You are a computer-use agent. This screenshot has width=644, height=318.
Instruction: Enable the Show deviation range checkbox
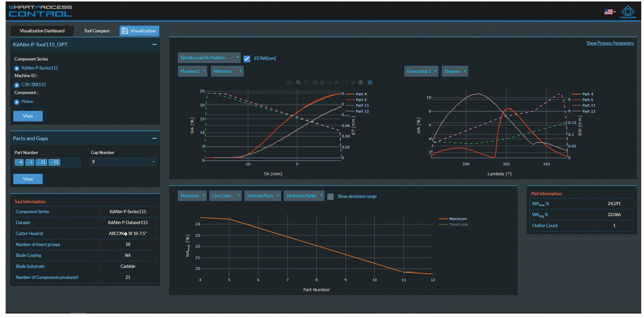click(x=330, y=196)
